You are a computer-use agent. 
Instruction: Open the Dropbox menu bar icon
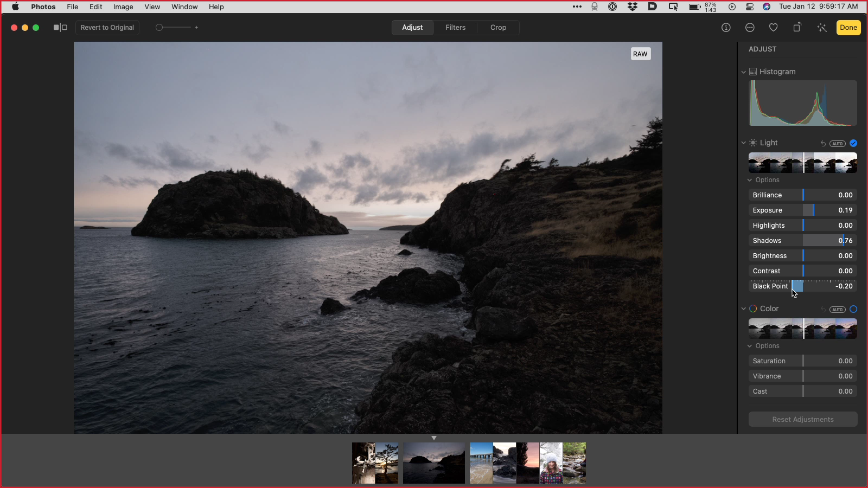point(633,7)
